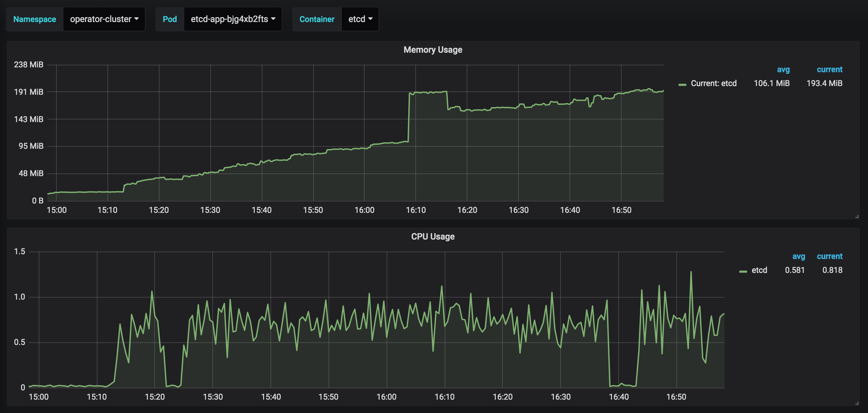
Task: Toggle the 'Current: etcd' series in legend
Action: pyautogui.click(x=714, y=83)
